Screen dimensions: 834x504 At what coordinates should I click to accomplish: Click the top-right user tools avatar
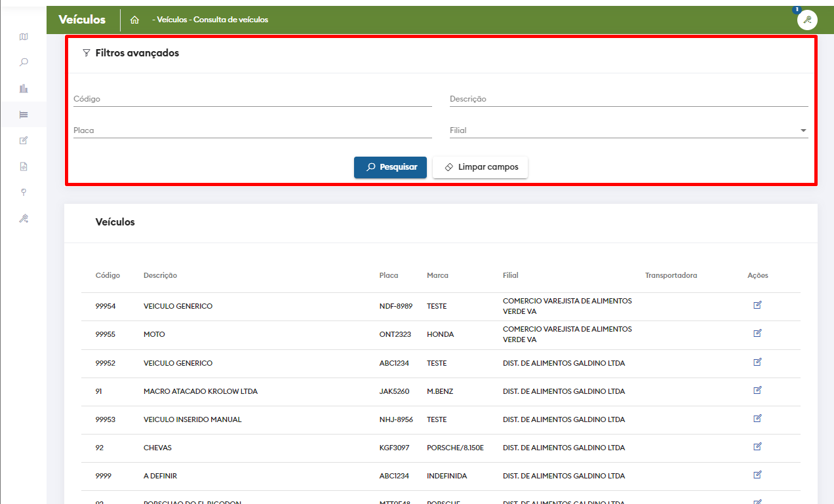click(x=807, y=20)
